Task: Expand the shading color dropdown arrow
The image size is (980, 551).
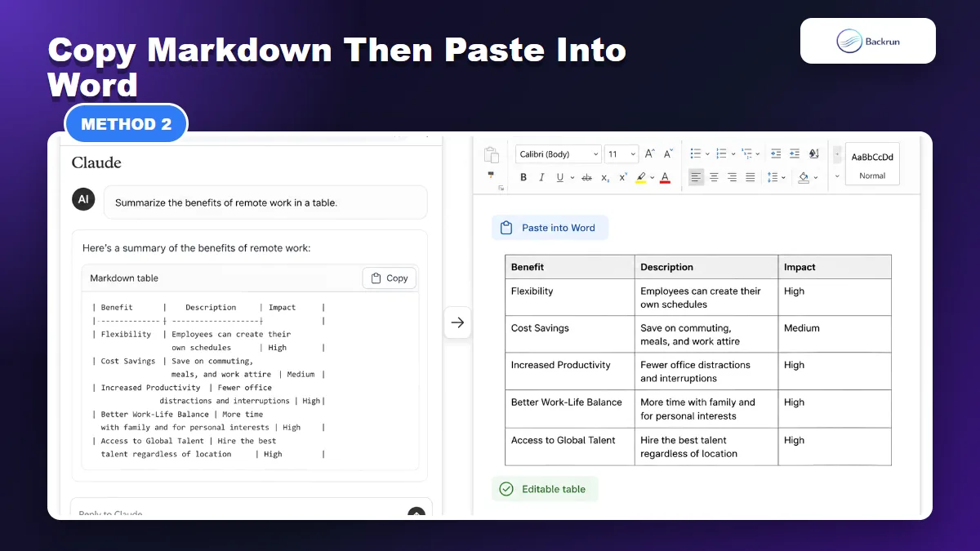Action: point(816,177)
